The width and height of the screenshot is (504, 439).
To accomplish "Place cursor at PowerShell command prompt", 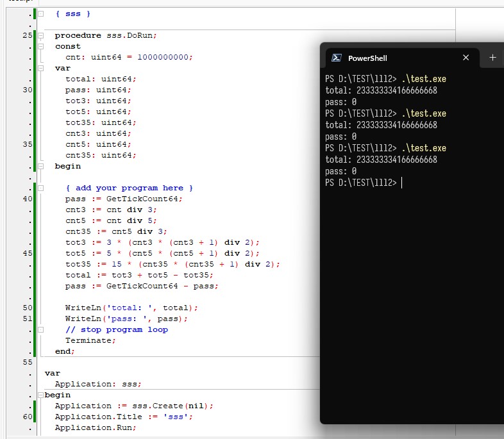I will click(x=401, y=183).
